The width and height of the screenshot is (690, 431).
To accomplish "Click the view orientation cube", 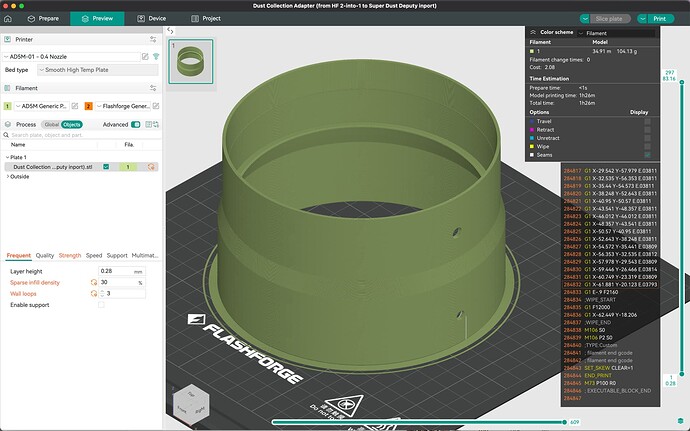I will click(x=191, y=403).
